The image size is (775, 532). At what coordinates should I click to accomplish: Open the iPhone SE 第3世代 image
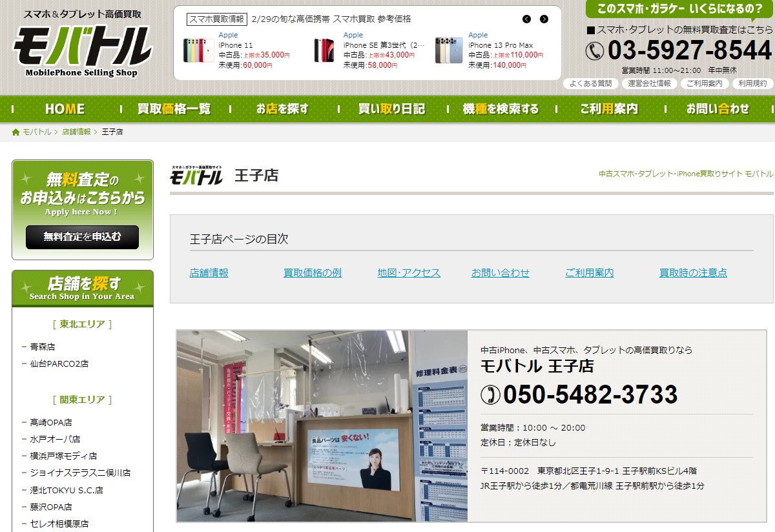(x=324, y=50)
